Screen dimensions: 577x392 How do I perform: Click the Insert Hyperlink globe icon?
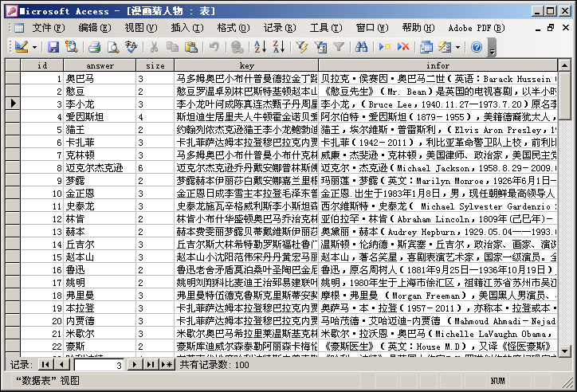pyautogui.click(x=237, y=47)
